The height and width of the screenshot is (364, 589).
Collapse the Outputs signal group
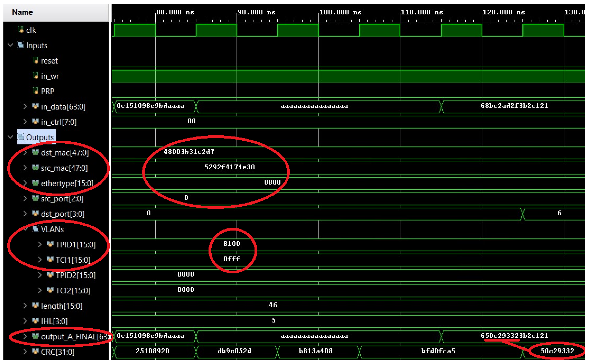click(10, 137)
